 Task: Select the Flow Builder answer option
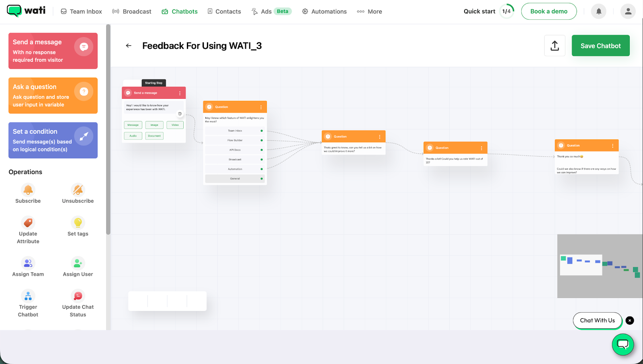click(235, 140)
